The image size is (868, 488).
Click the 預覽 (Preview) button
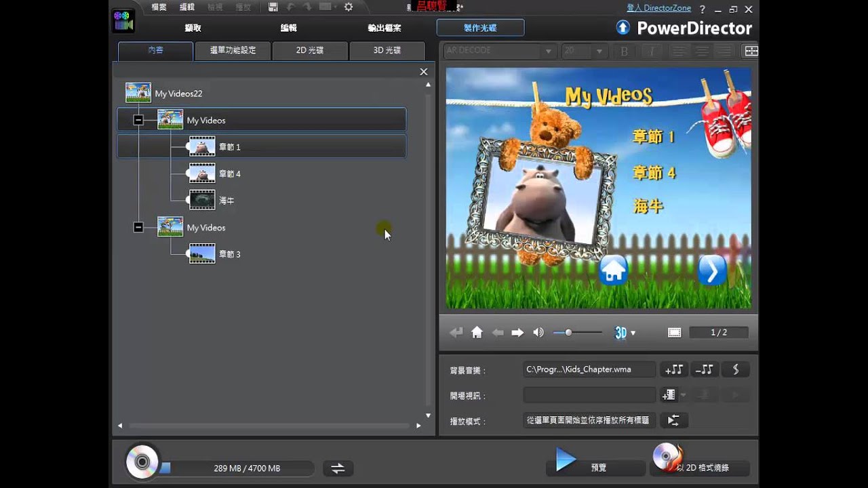pos(596,468)
